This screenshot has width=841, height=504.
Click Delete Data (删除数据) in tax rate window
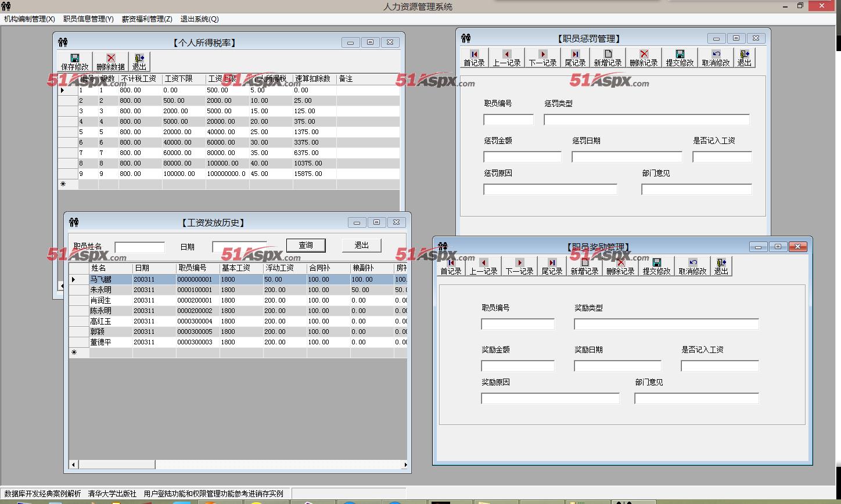(x=110, y=62)
